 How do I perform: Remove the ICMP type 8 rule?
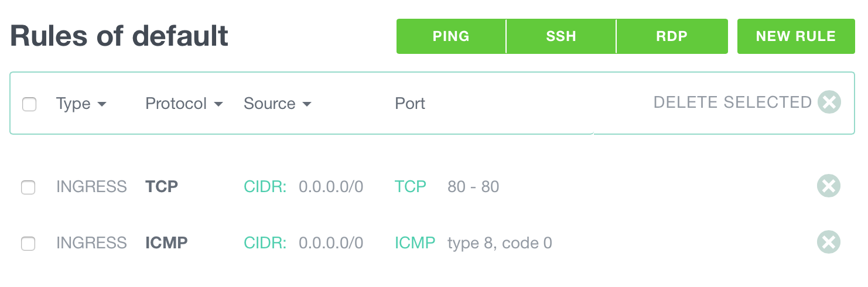pyautogui.click(x=829, y=242)
